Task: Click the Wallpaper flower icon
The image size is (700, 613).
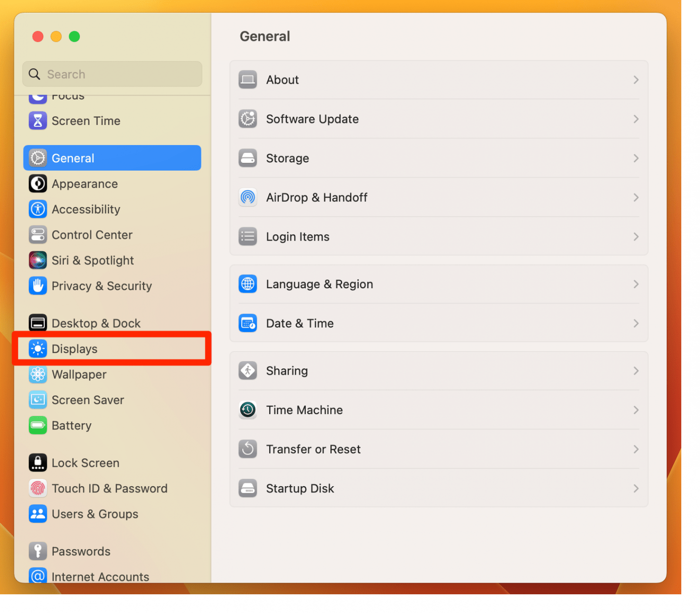Action: tap(37, 374)
